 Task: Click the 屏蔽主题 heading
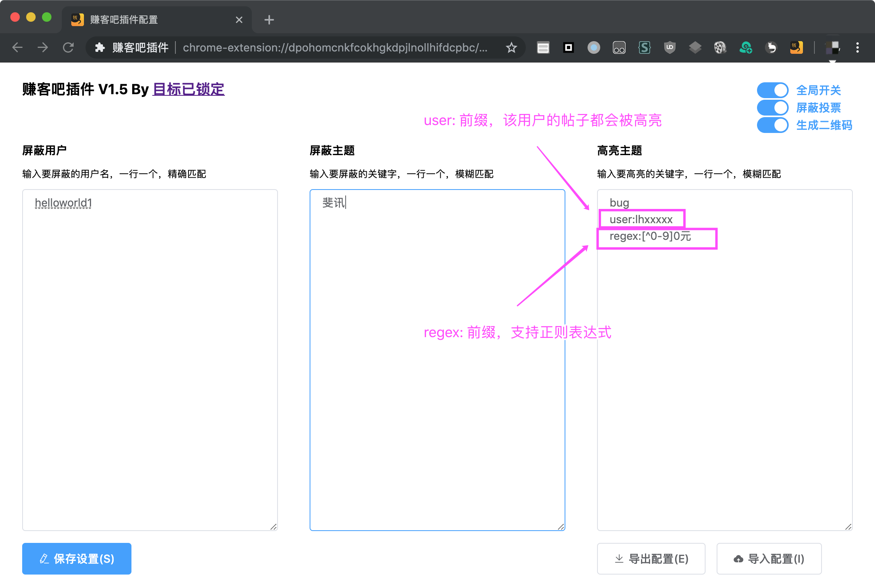click(x=332, y=151)
